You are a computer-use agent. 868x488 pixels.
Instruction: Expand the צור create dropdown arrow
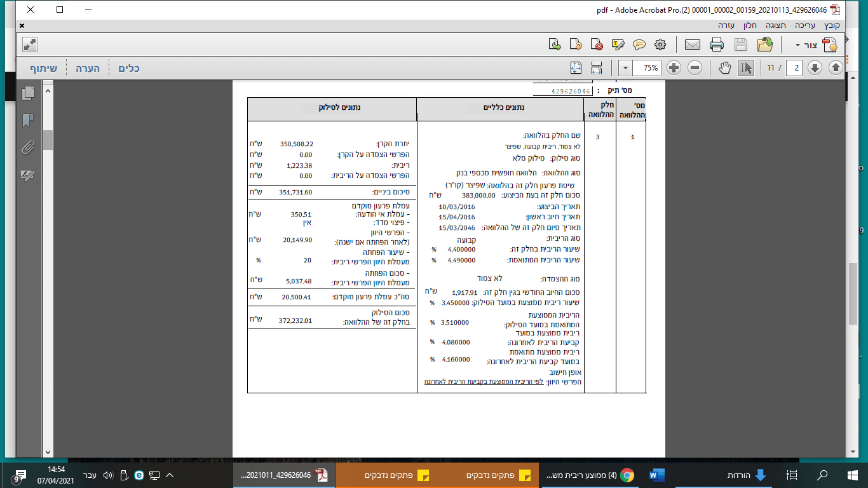(x=797, y=45)
